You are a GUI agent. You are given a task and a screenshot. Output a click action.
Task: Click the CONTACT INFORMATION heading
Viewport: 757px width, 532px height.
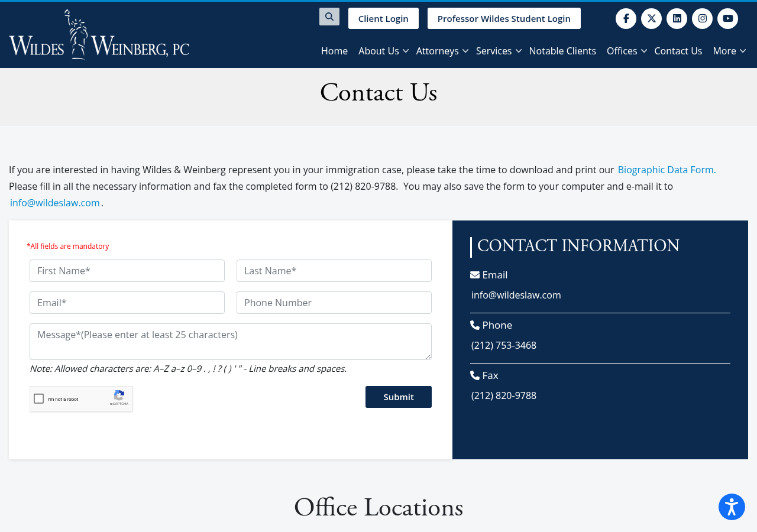(578, 246)
